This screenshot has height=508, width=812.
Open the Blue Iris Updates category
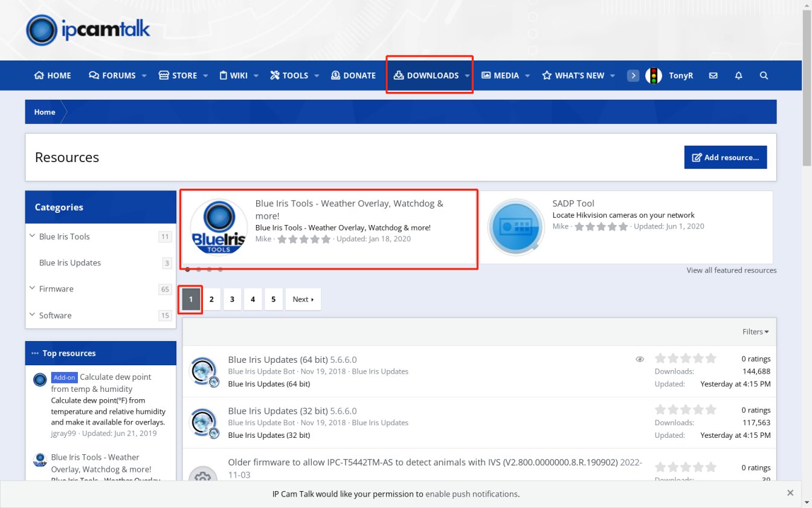coord(70,262)
